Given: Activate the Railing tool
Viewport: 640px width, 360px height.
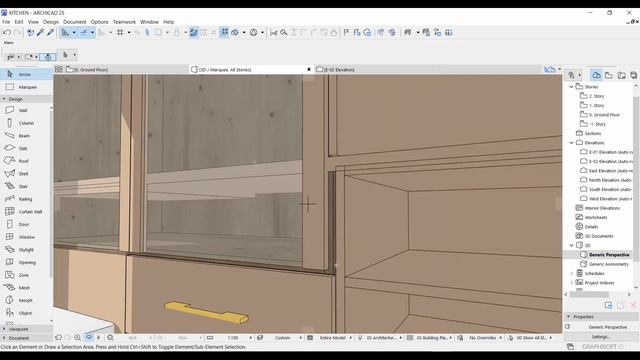Looking at the screenshot, I should 24,199.
